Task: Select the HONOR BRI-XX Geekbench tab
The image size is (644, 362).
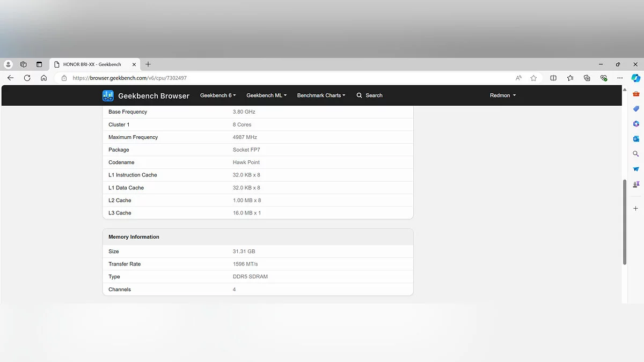Action: 92,64
